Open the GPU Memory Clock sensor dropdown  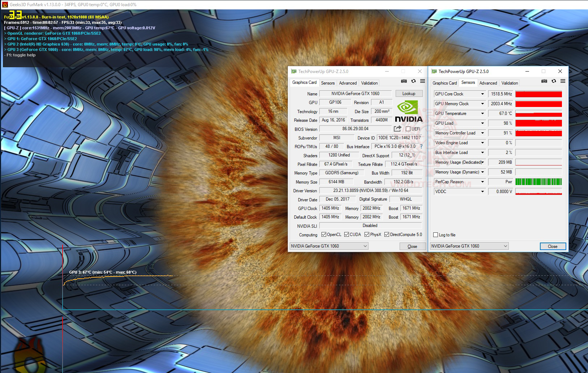(x=482, y=104)
